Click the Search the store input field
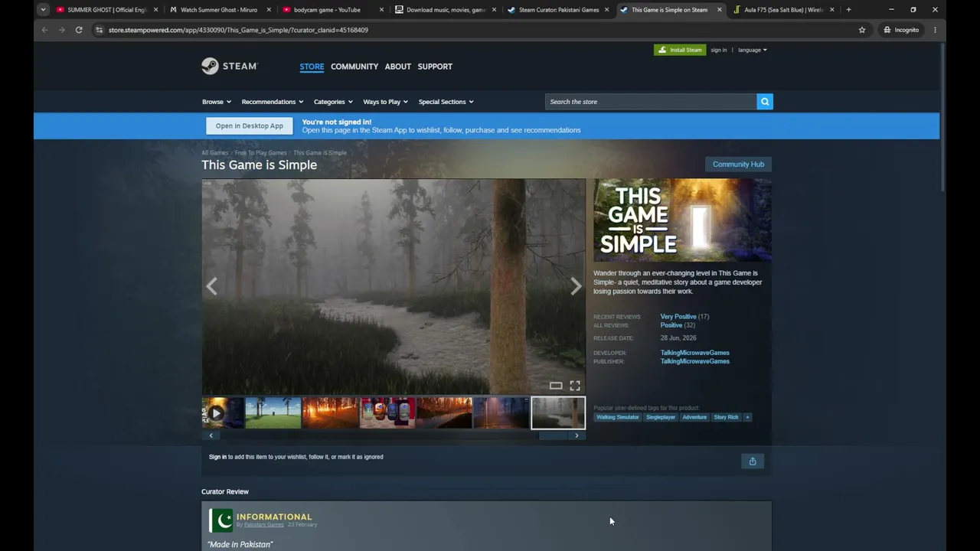The width and height of the screenshot is (980, 551). tap(651, 102)
